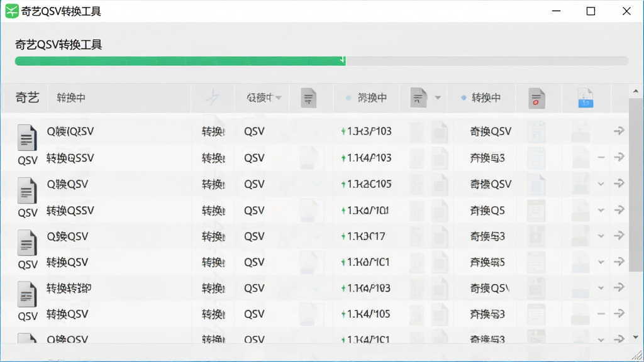Click the document icon with red circle
Screen dimensions: 644x362
pos(536,98)
